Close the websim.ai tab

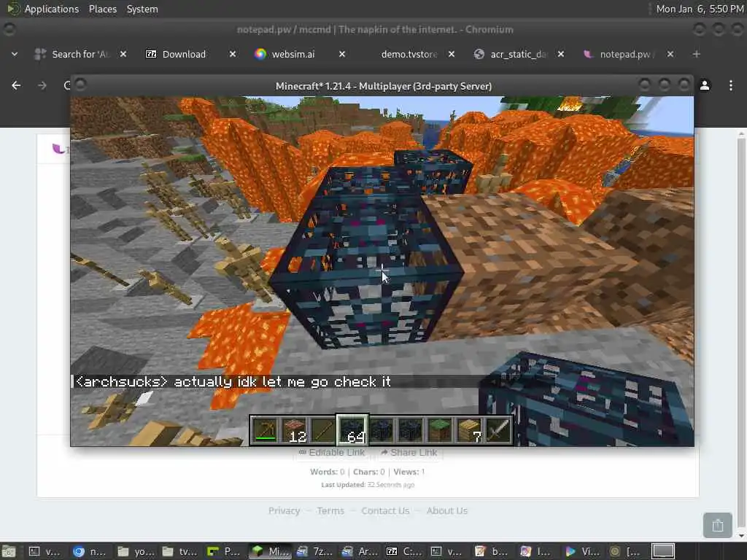click(x=342, y=54)
